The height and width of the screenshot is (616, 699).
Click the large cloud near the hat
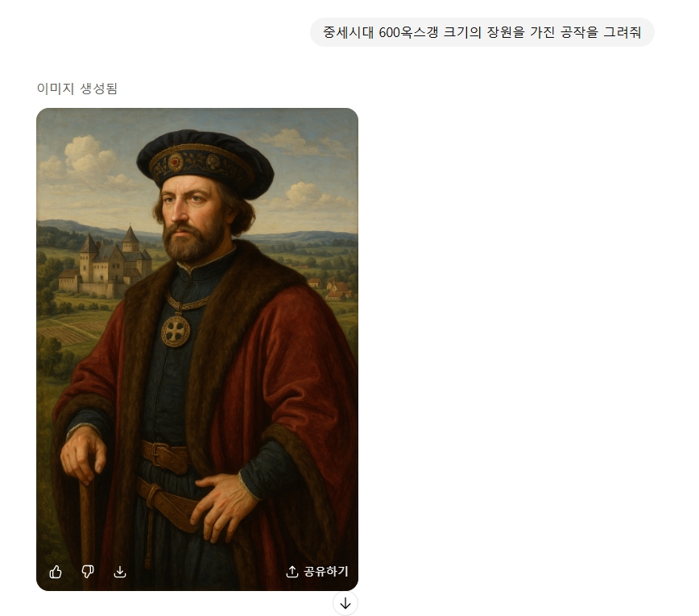(89, 157)
